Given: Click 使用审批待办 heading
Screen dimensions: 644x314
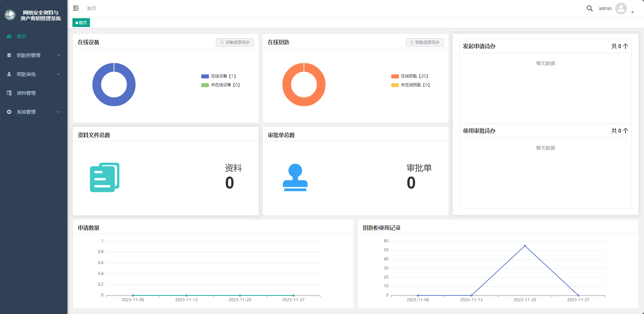Looking at the screenshot, I should pos(479,131).
